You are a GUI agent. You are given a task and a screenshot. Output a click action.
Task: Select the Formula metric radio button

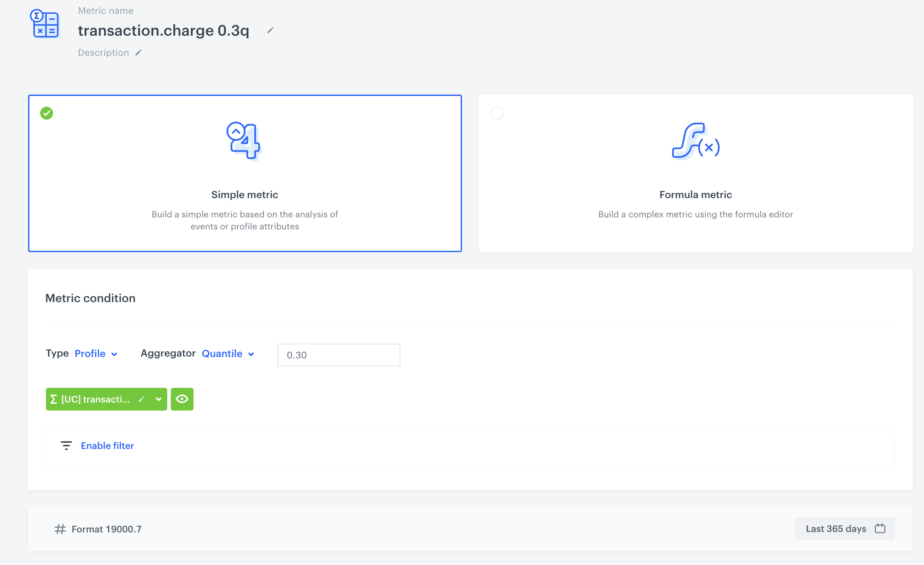pyautogui.click(x=497, y=113)
